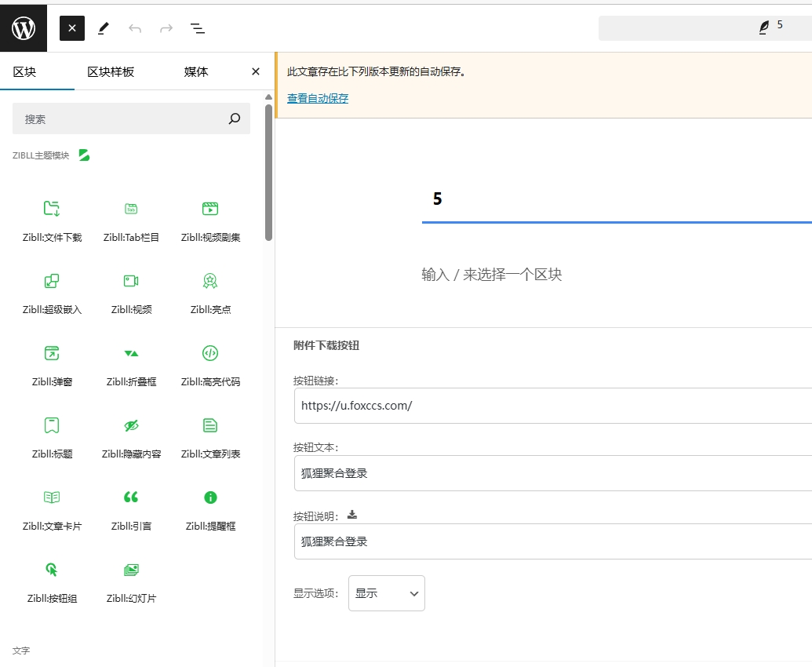Open the document list view icon
Screen dimensions: 812x667
point(198,28)
